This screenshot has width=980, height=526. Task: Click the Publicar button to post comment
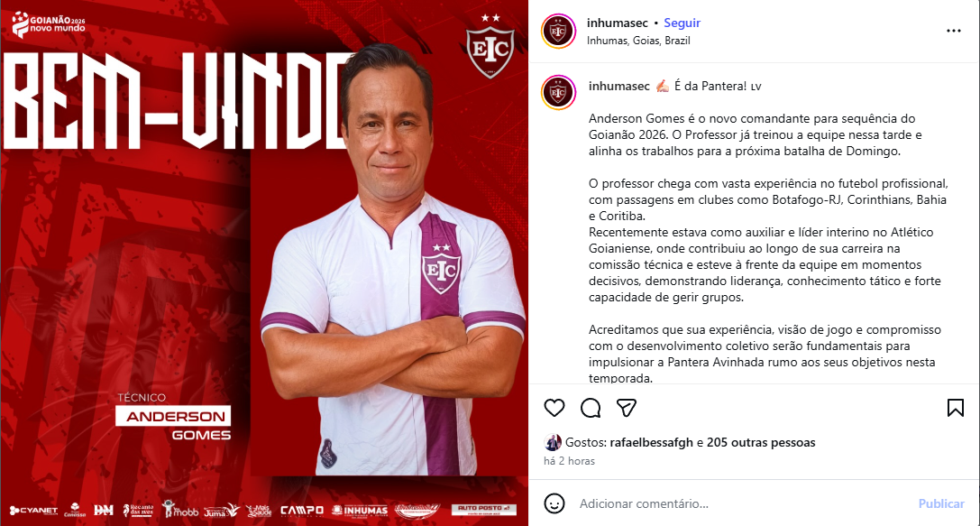click(940, 503)
